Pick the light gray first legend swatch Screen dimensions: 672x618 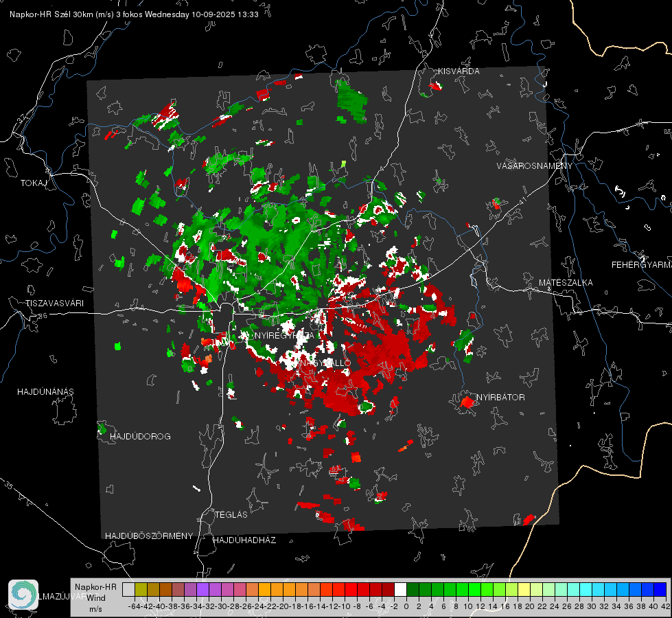[x=128, y=589]
